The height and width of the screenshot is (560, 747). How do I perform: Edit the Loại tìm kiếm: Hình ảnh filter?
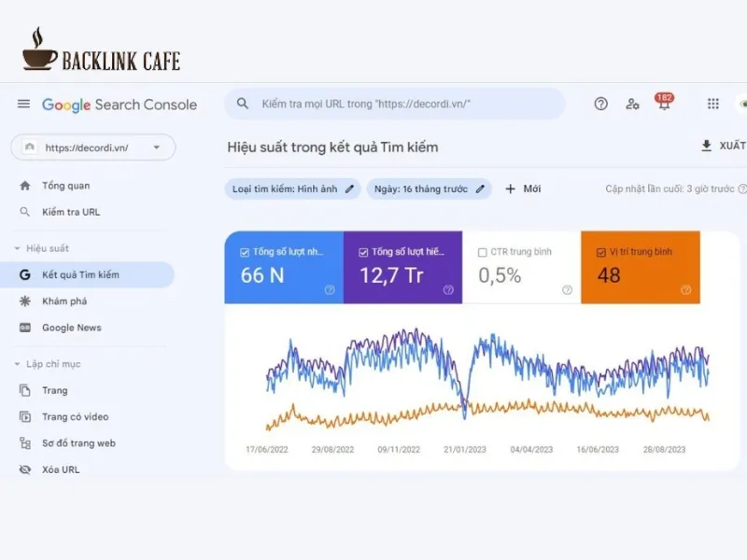[349, 188]
